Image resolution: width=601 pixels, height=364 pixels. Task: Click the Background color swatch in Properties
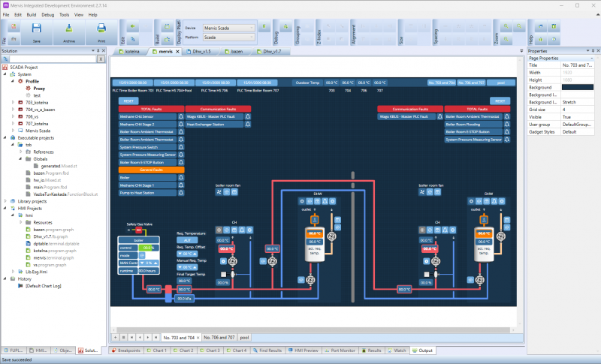pyautogui.click(x=578, y=87)
